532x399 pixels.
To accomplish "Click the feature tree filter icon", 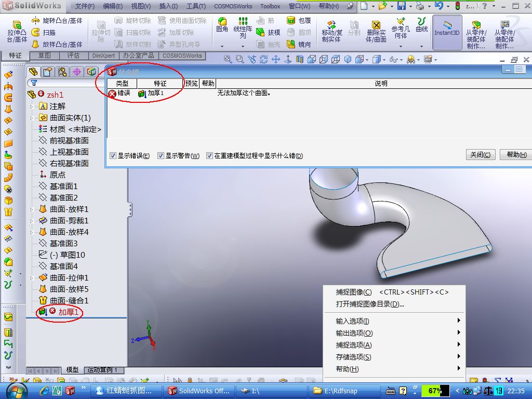I will click(34, 83).
